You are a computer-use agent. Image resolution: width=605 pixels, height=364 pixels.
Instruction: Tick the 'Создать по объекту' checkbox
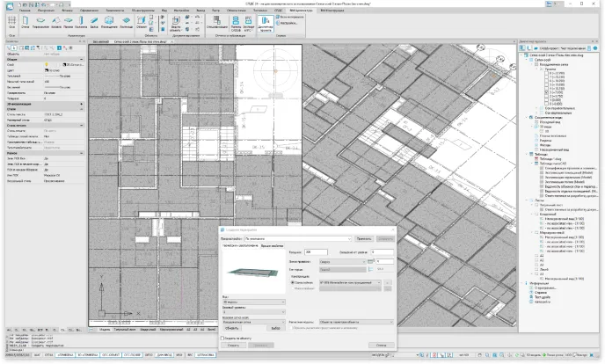[222, 338]
